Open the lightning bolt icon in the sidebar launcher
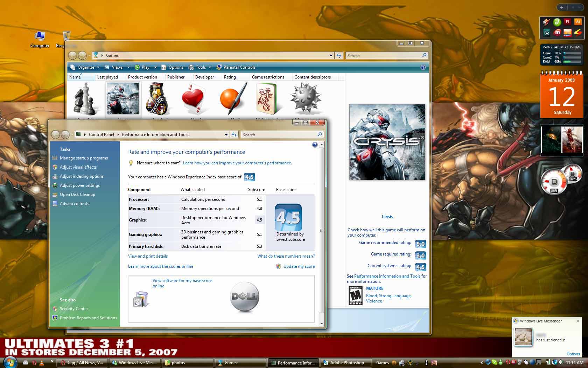The width and height of the screenshot is (588, 368). (578, 33)
